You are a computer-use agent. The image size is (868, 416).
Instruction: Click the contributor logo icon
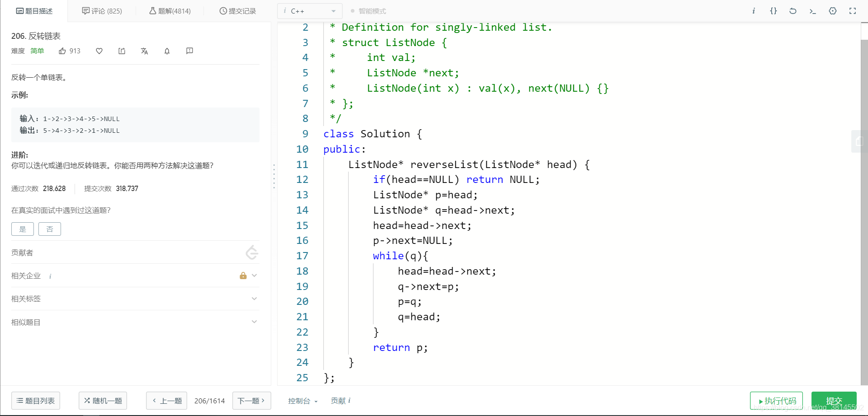click(252, 252)
